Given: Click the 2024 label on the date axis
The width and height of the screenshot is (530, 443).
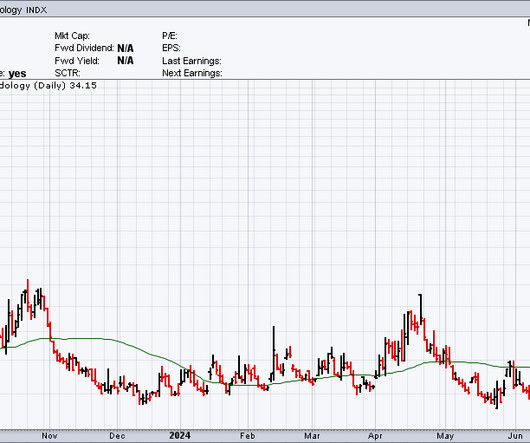Looking at the screenshot, I should (180, 436).
